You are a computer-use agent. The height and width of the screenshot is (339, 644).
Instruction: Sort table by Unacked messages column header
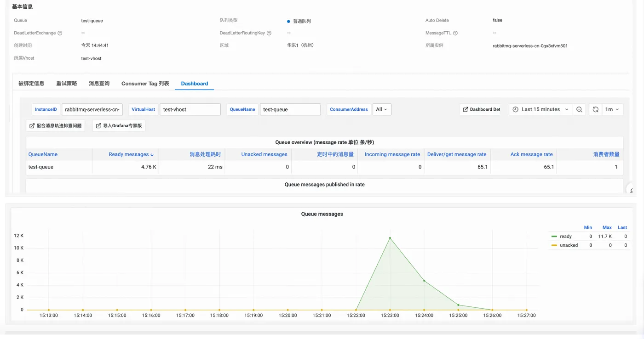[x=264, y=154]
